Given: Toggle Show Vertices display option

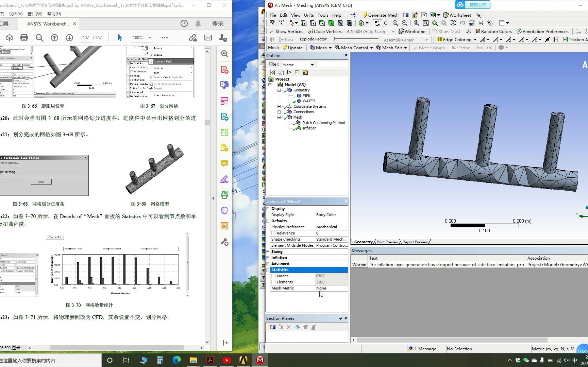Looking at the screenshot, I should pyautogui.click(x=287, y=31).
